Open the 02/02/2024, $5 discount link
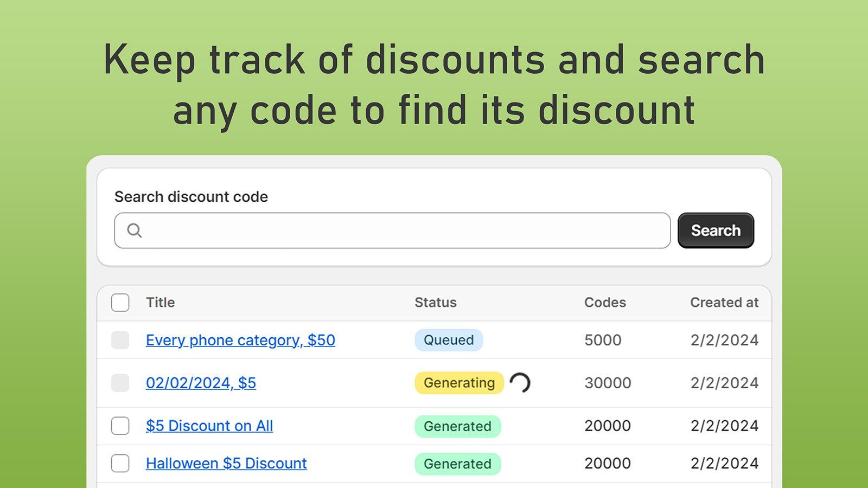 [x=201, y=383]
